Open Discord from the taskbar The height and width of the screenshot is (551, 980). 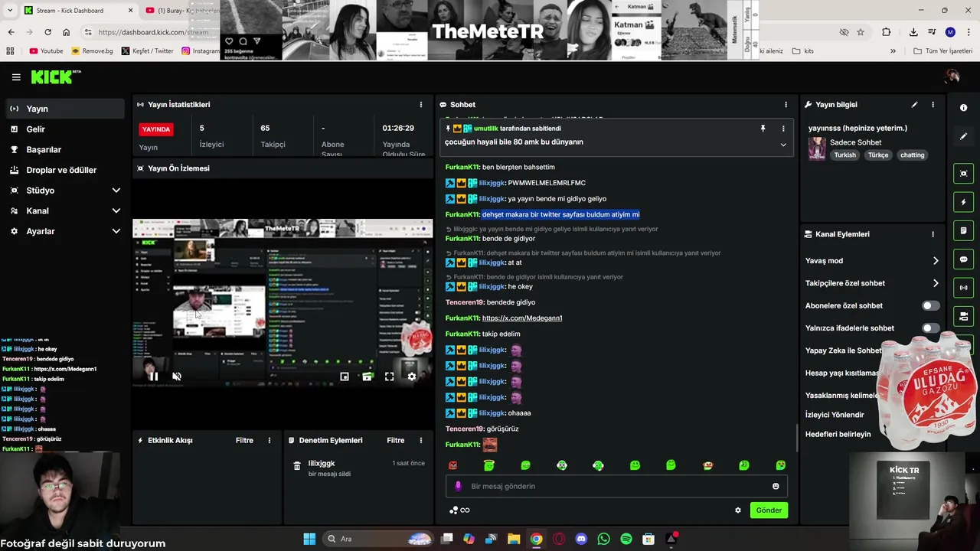click(581, 539)
